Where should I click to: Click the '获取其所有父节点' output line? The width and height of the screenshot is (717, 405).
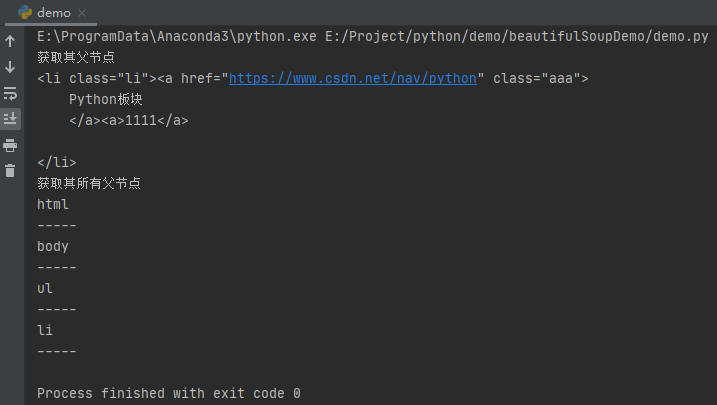(88, 183)
